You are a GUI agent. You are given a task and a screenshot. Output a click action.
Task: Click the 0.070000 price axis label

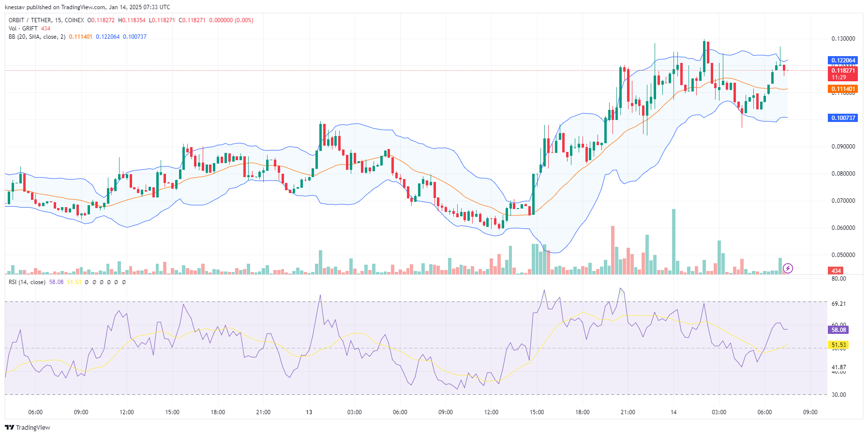click(843, 201)
